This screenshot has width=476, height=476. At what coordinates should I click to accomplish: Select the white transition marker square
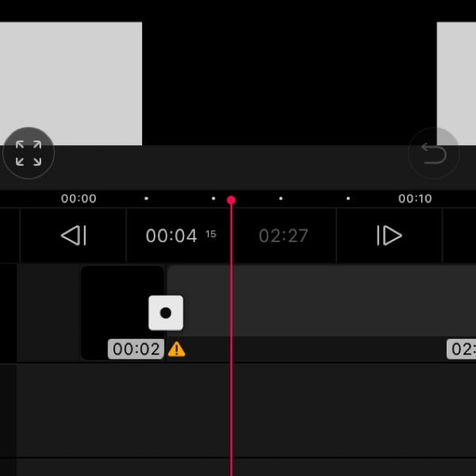point(166,313)
